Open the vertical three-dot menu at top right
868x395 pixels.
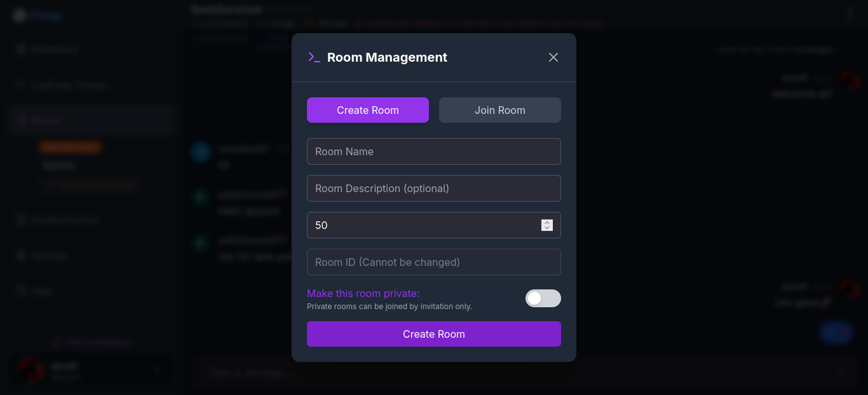850,13
